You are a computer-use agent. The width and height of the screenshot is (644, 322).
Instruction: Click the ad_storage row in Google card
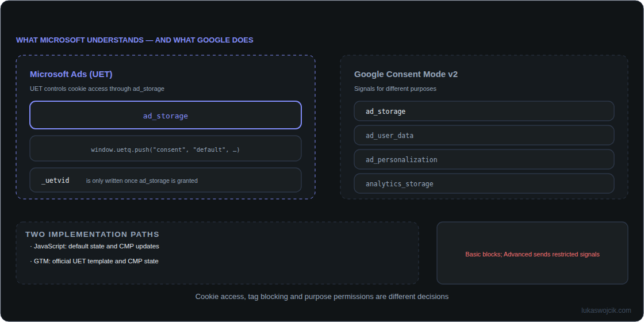(484, 111)
